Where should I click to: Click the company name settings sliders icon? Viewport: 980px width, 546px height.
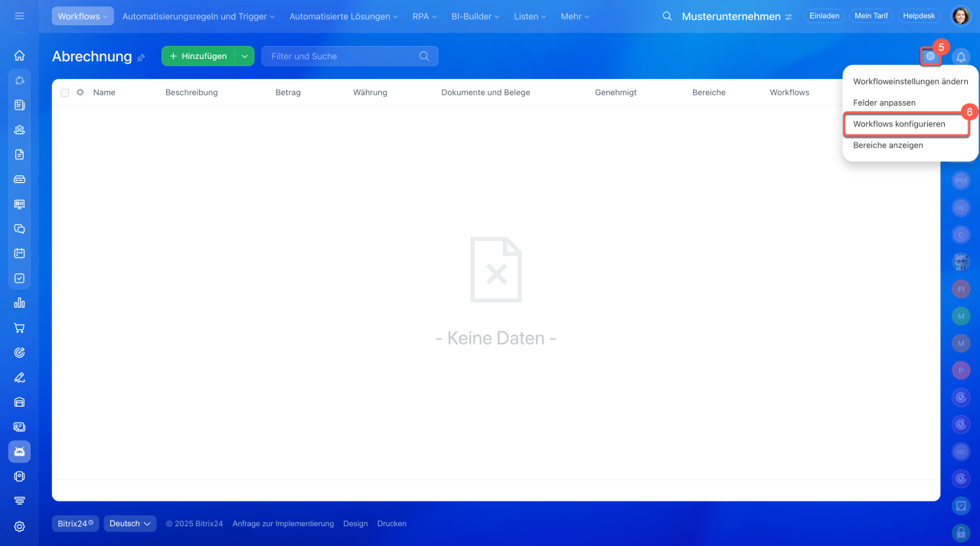[789, 17]
